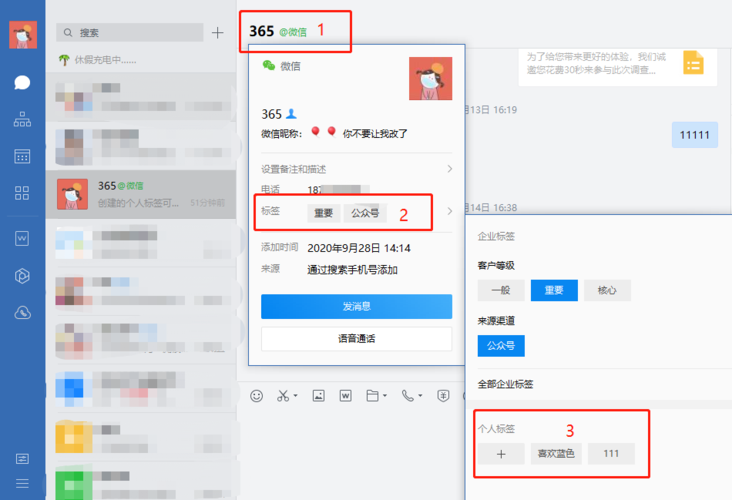Viewport: 732px width, 500px height.
Task: Toggle the 喜欢蓝色 personal tag
Action: [x=556, y=454]
